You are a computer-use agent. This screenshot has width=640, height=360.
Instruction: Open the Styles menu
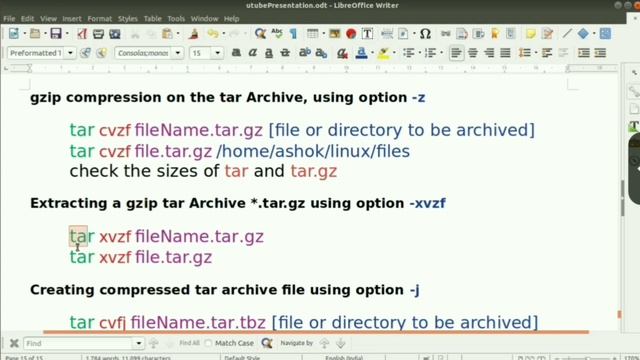tap(128, 19)
